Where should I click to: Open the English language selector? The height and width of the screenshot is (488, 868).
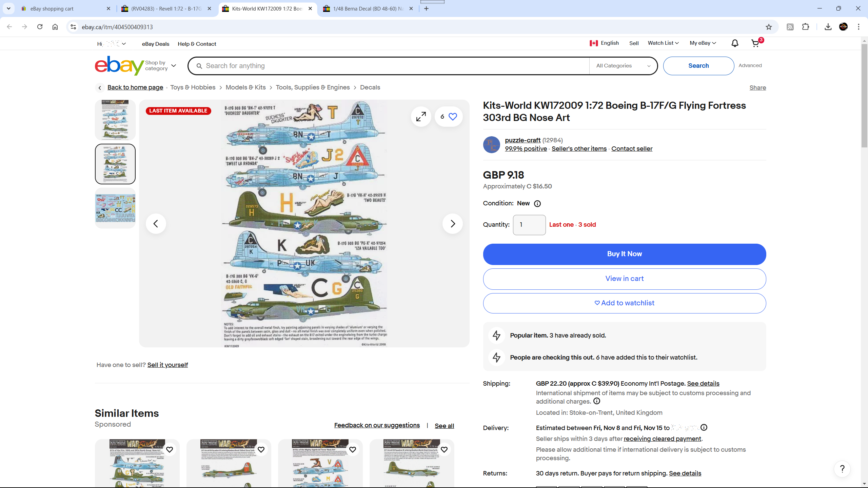point(604,43)
